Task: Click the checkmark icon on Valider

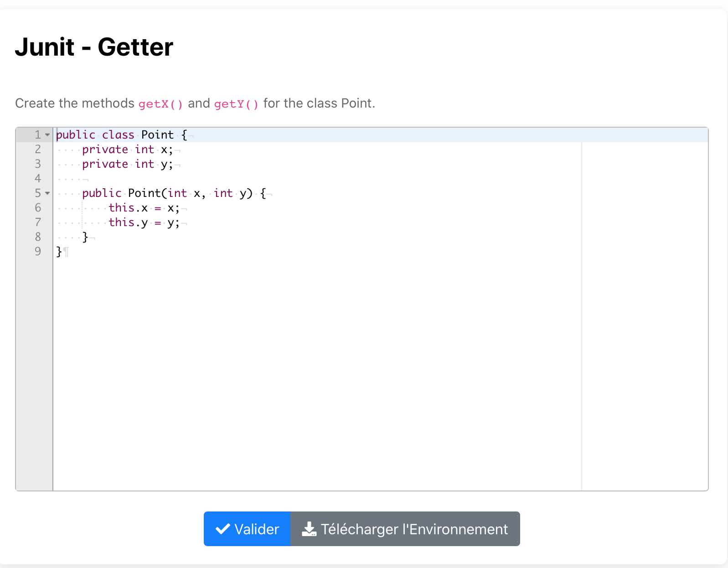Action: tap(222, 529)
